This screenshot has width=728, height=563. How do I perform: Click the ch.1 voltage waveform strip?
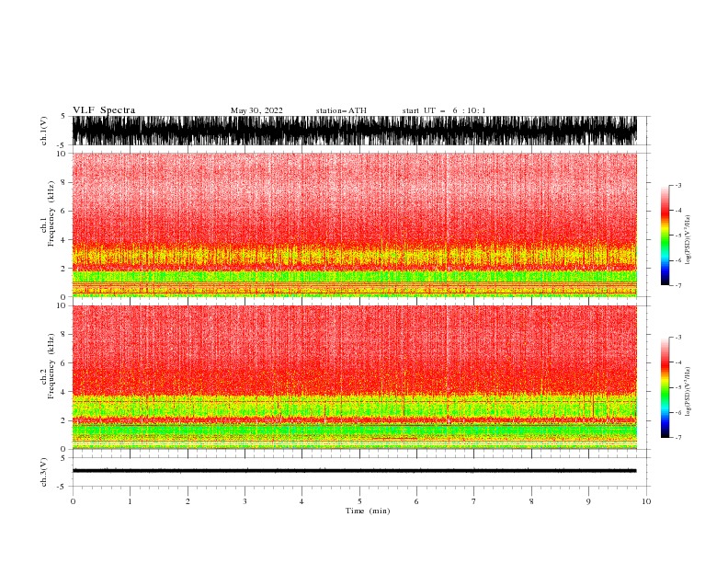[x=355, y=131]
